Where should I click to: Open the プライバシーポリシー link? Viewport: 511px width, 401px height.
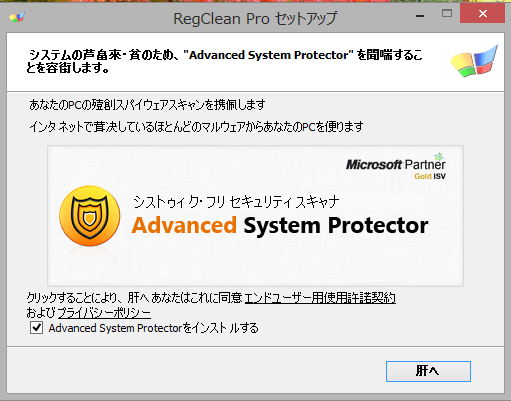104,313
